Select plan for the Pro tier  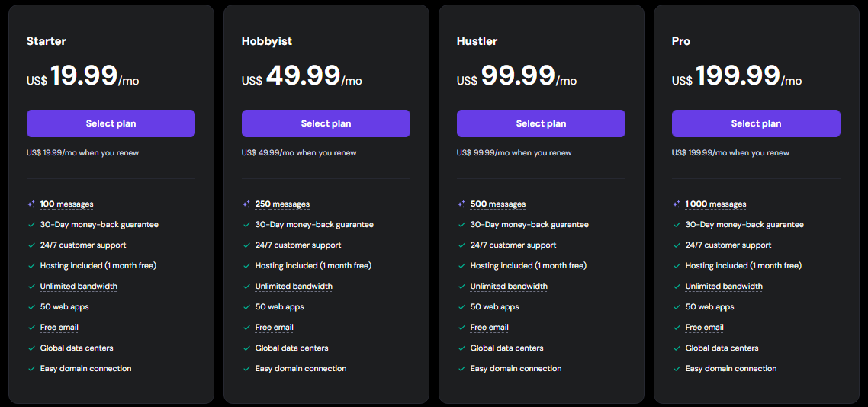click(756, 123)
